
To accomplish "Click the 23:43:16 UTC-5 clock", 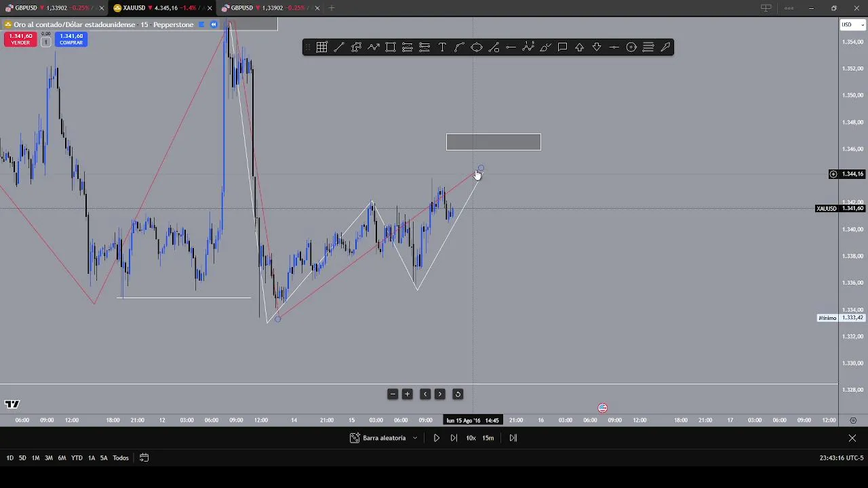I will (842, 458).
